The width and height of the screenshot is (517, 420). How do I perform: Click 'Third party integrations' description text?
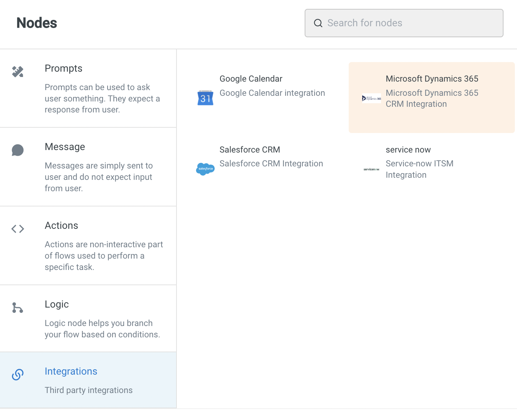(89, 390)
